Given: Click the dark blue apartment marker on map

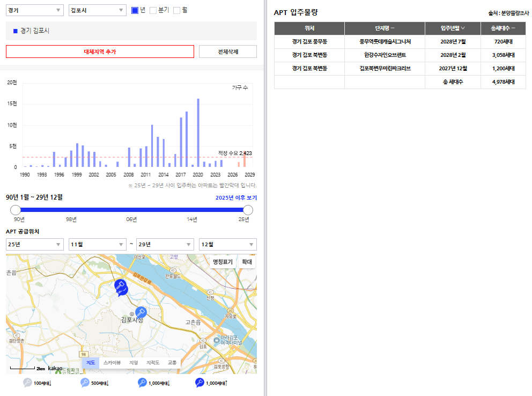Looking at the screenshot, I should coord(121,286).
